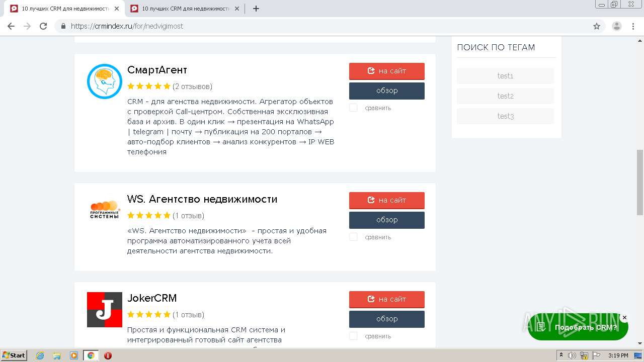Screen dimensions: 644x362
Task: Bookmark the page with the star icon
Action: click(x=597, y=26)
